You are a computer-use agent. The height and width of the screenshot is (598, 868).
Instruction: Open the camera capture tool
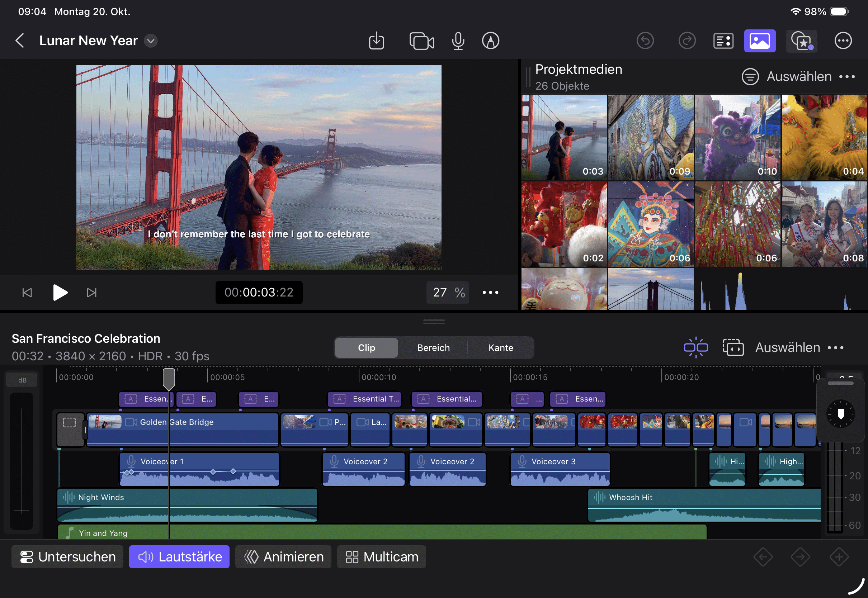click(422, 41)
